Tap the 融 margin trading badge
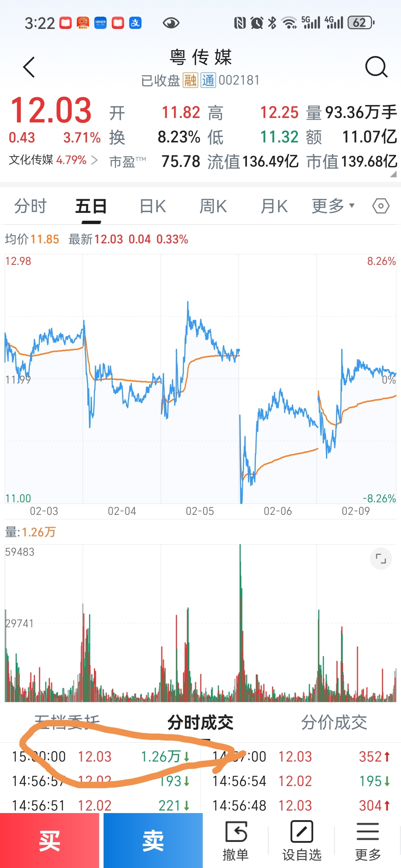 coord(190,80)
